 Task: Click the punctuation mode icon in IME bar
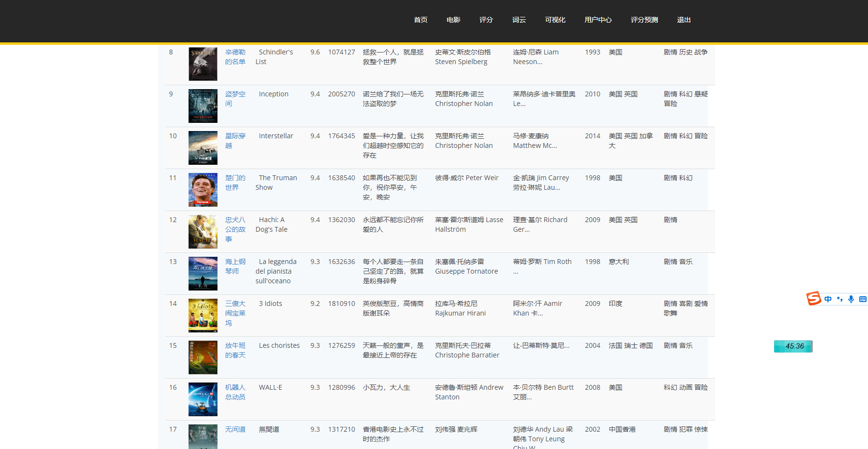pos(840,299)
